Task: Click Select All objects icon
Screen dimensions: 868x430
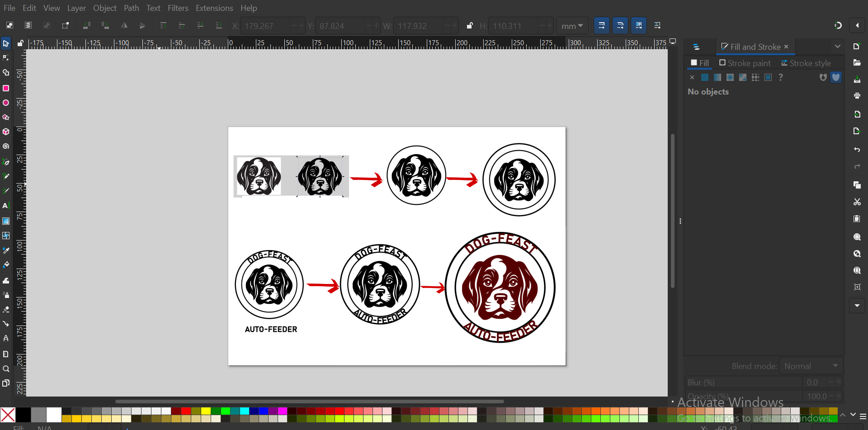Action: coord(9,25)
